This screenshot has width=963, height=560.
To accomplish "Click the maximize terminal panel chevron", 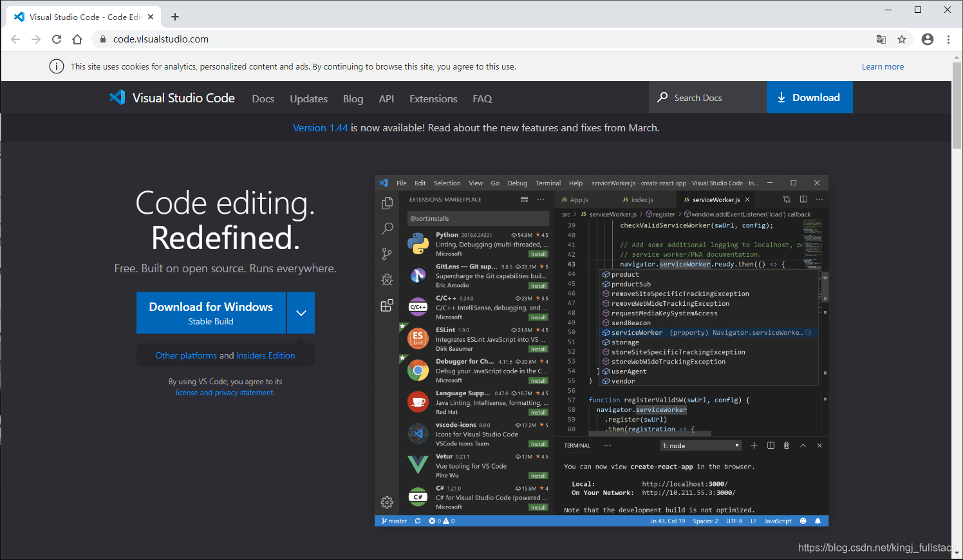I will coord(803,445).
